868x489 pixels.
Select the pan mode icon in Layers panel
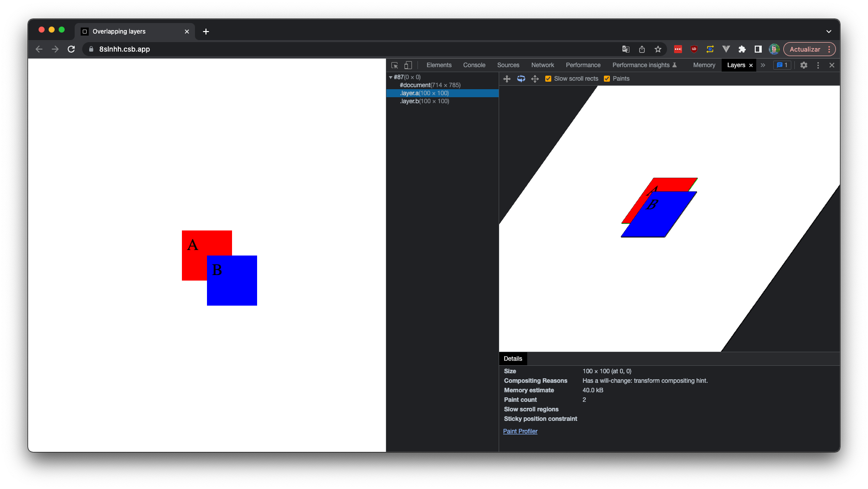(507, 79)
